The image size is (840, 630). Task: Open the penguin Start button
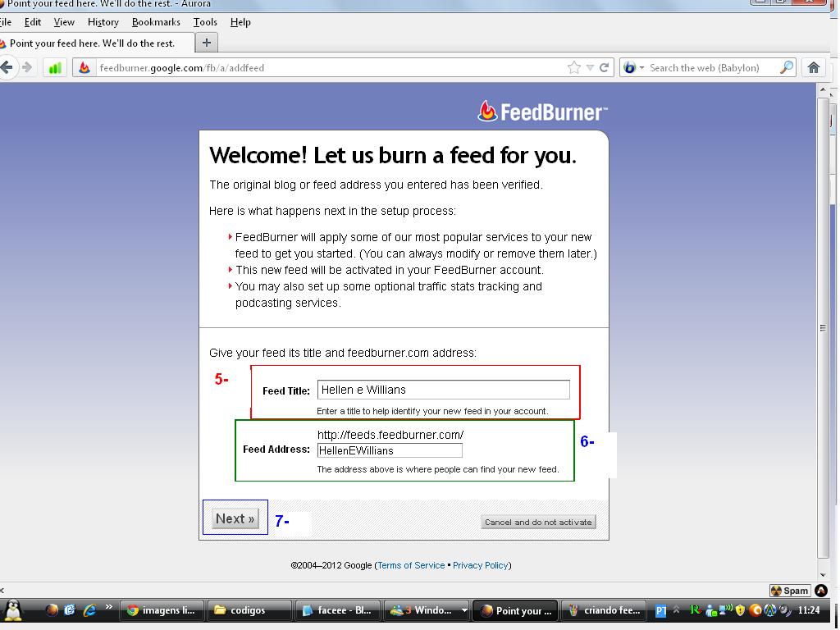point(12,610)
